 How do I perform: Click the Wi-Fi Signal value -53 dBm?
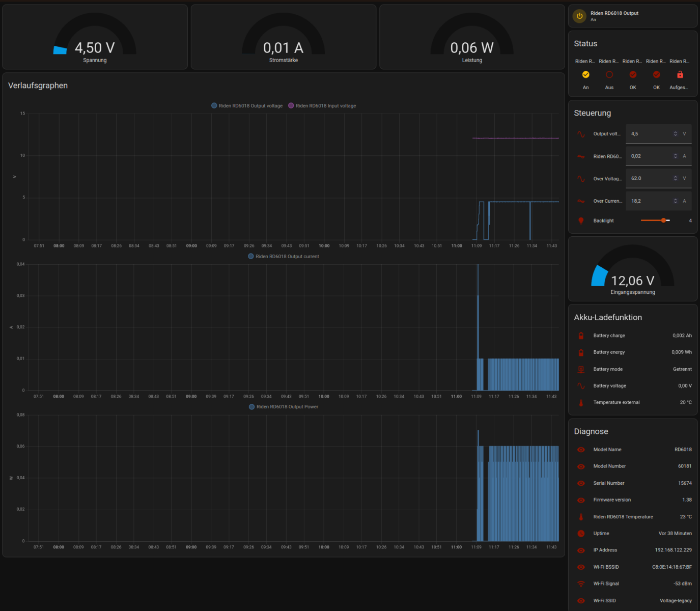pyautogui.click(x=683, y=584)
